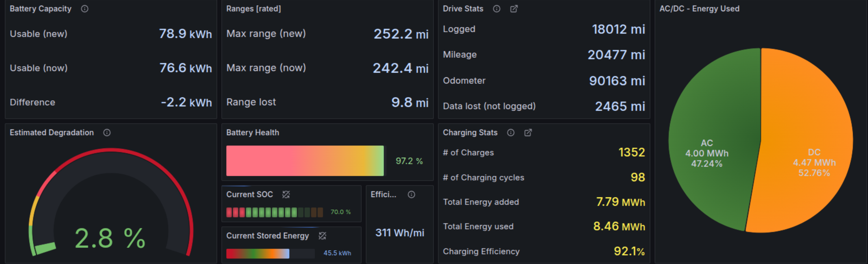This screenshot has height=264, width=868.
Task: Click the degradation gauge 2.8 % value
Action: click(110, 238)
